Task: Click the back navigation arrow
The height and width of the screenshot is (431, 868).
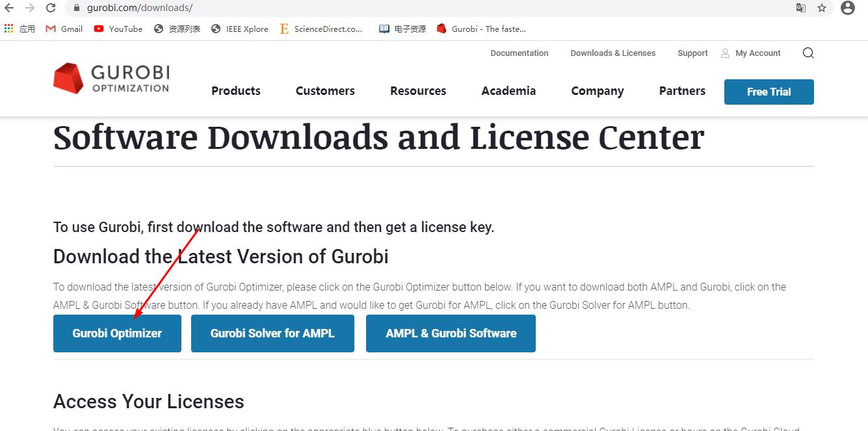Action: point(9,8)
